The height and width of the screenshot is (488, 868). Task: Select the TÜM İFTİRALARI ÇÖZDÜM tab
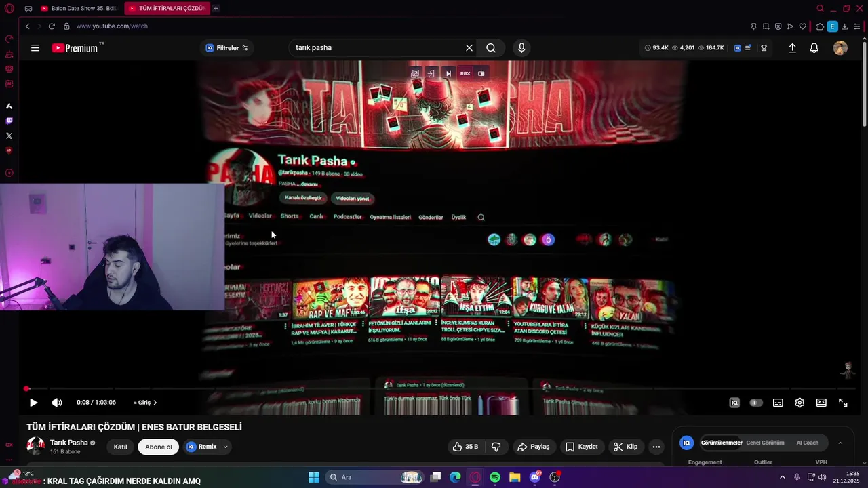click(x=167, y=8)
